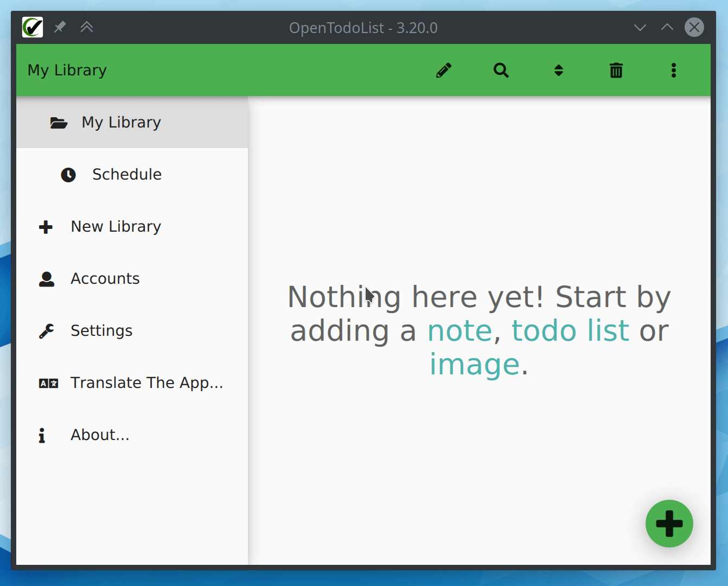
Task: Open the Schedule view
Action: pos(132,175)
